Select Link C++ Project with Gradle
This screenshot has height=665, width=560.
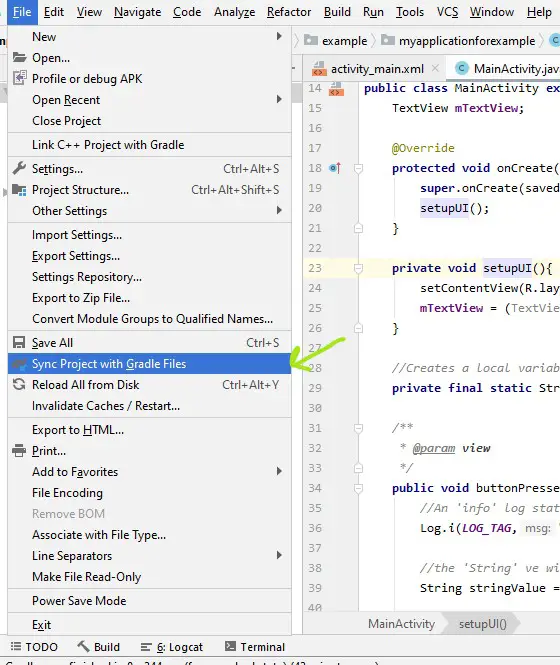[x=149, y=145]
